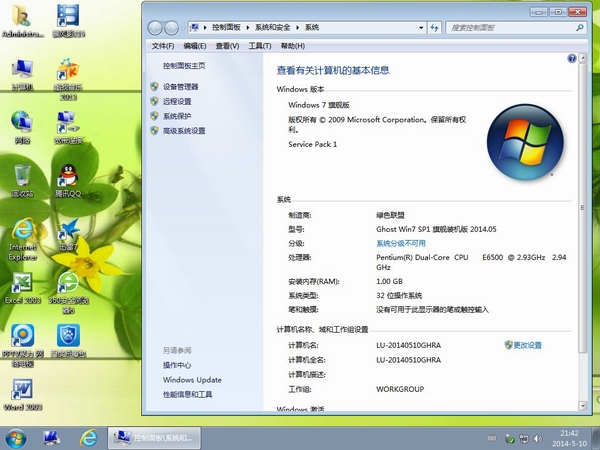This screenshot has width=600, height=450.
Task: Launch Tencent QQ desktop shortcut
Action: point(68,181)
